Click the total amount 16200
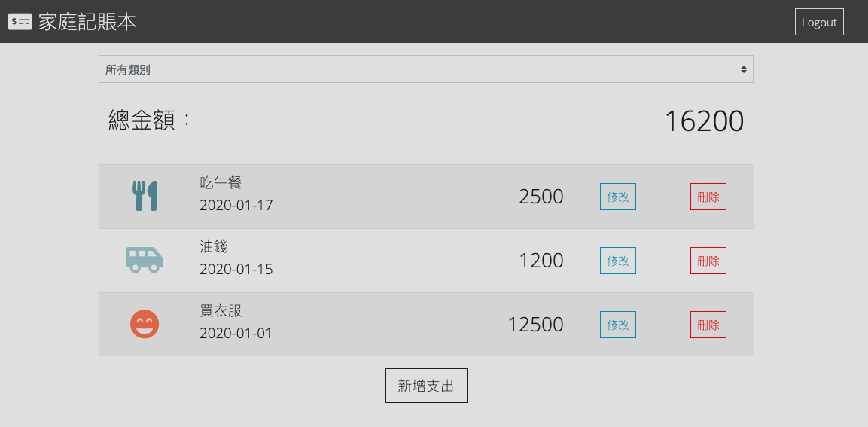This screenshot has height=427, width=868. coord(704,121)
